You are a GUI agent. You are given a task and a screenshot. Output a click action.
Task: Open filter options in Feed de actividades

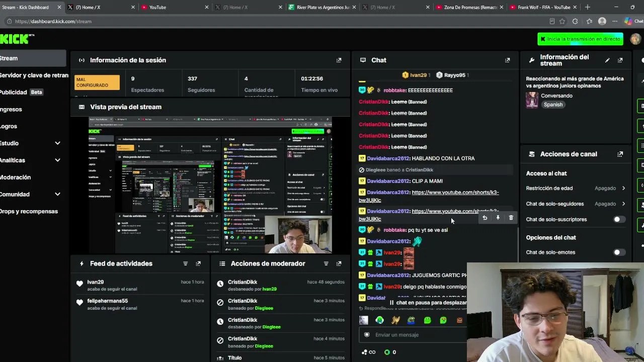[185, 263]
